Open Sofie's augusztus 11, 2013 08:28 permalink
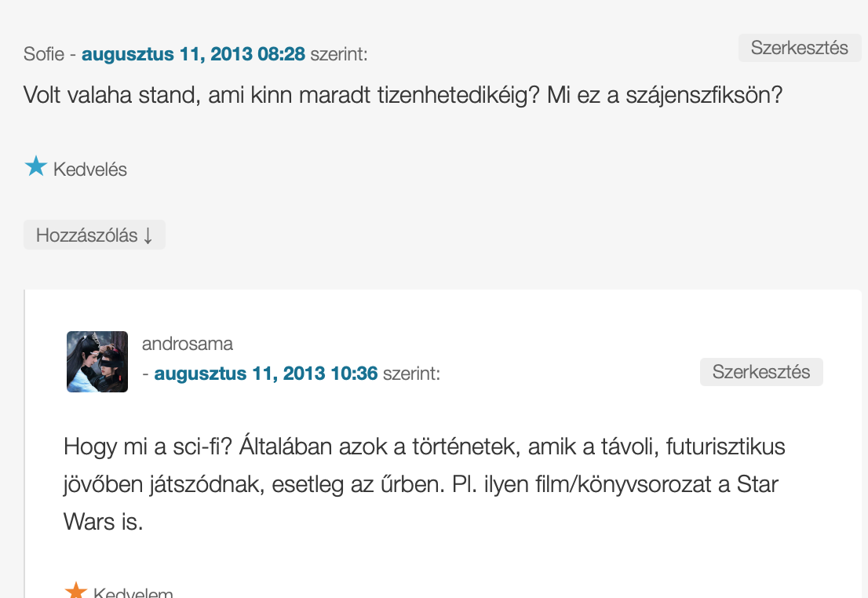Screen dimensions: 868x598 tap(193, 54)
